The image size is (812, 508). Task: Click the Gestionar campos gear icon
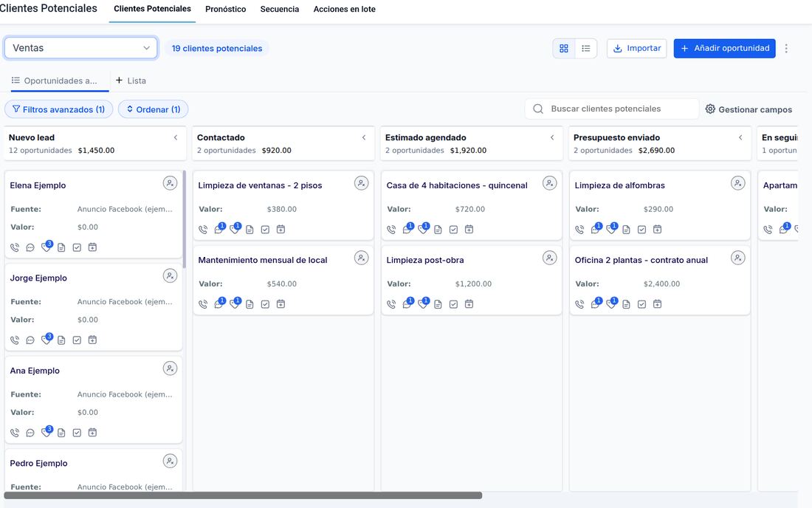710,109
